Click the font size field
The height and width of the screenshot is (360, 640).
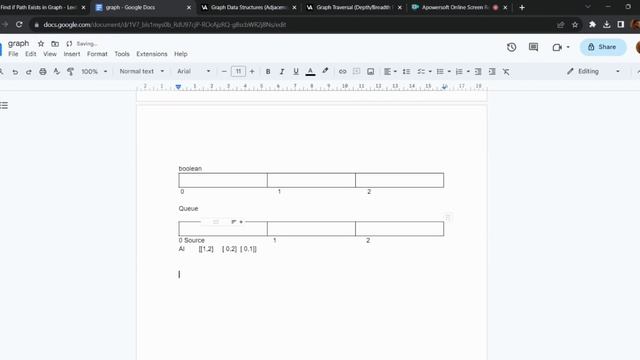238,71
